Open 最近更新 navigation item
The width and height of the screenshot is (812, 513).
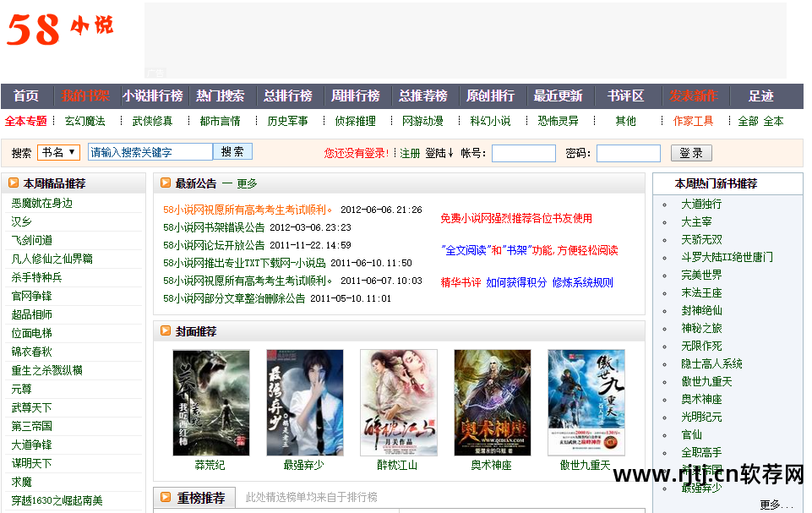pos(559,96)
